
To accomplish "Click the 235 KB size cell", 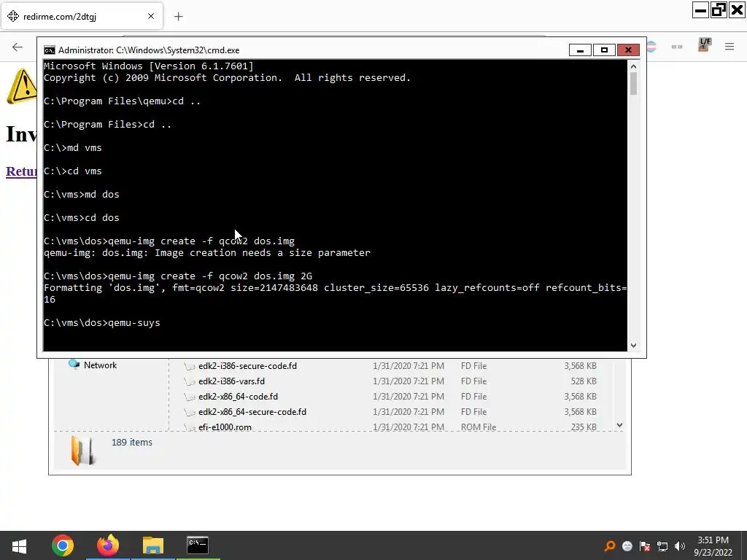I will click(584, 427).
